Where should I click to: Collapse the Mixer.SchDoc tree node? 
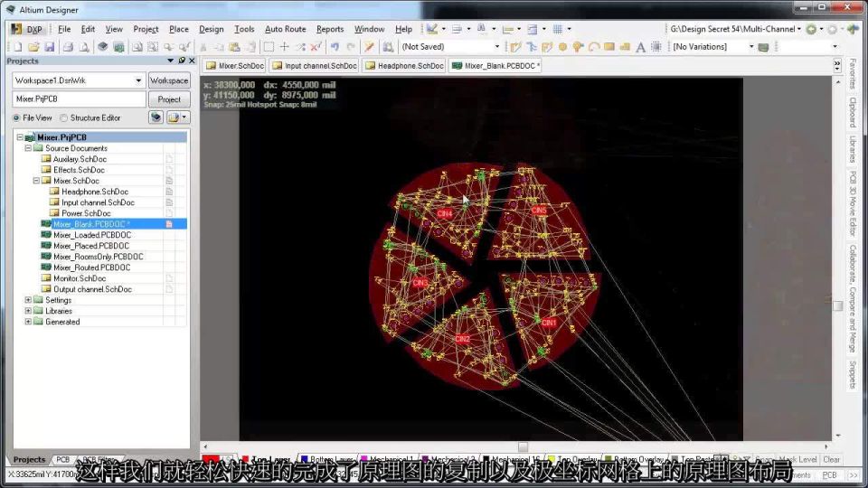click(x=36, y=181)
